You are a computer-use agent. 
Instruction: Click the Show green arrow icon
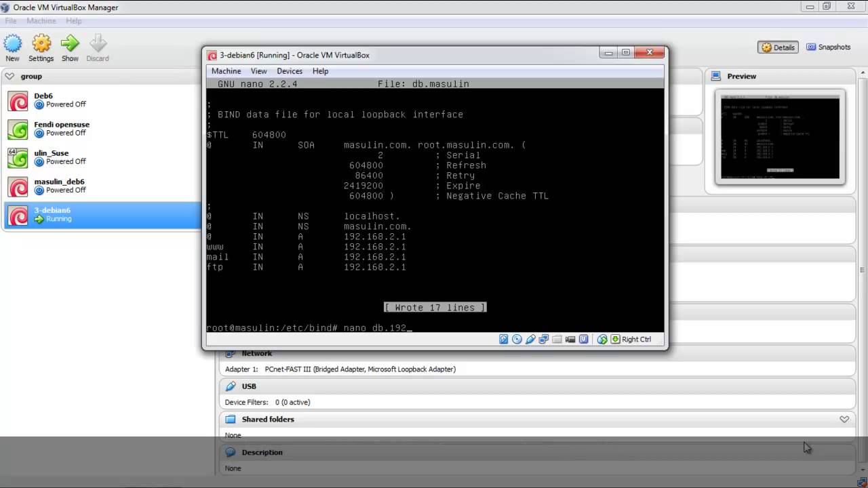(70, 44)
